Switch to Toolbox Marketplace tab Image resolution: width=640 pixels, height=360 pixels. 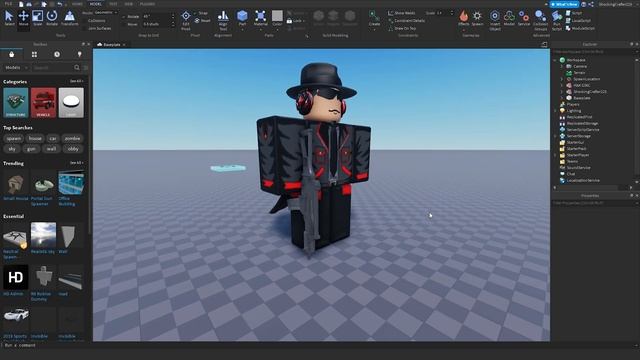click(x=11, y=54)
